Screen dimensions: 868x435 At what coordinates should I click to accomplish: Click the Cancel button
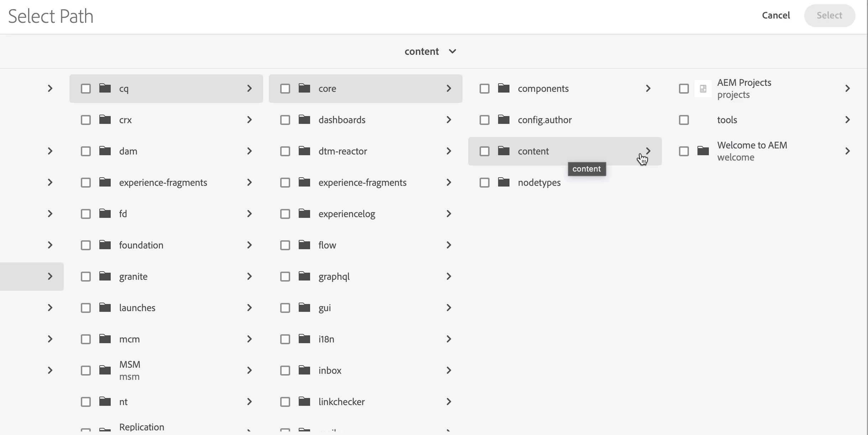click(775, 15)
